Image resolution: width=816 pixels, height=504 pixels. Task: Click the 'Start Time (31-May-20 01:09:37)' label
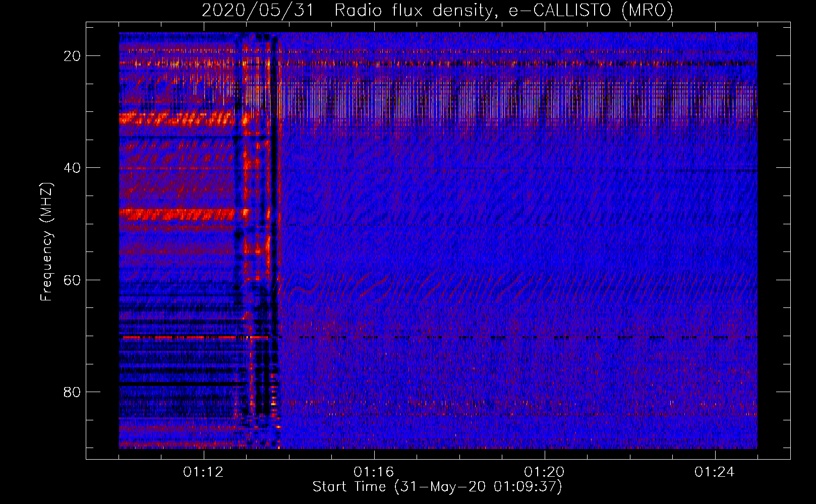point(437,487)
